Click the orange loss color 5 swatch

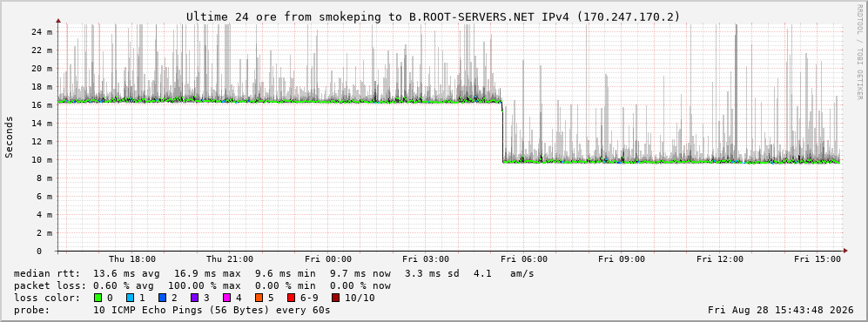tap(259, 298)
